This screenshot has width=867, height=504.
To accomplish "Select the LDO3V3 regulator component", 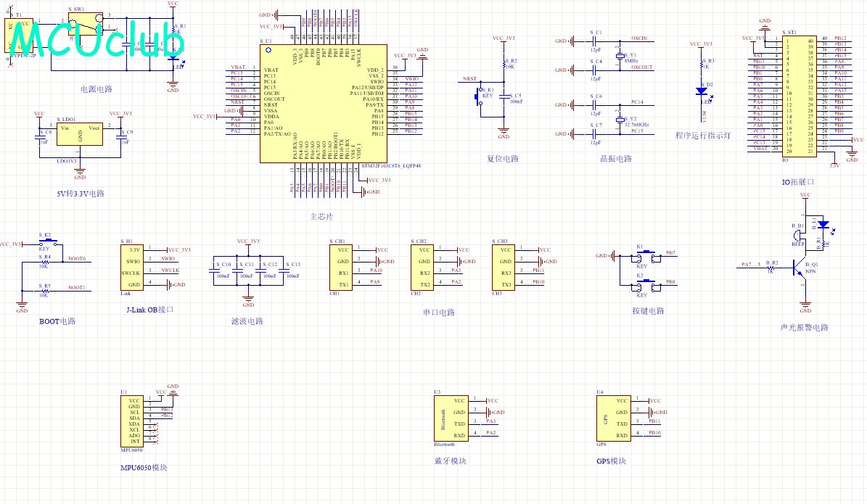I will click(80, 134).
